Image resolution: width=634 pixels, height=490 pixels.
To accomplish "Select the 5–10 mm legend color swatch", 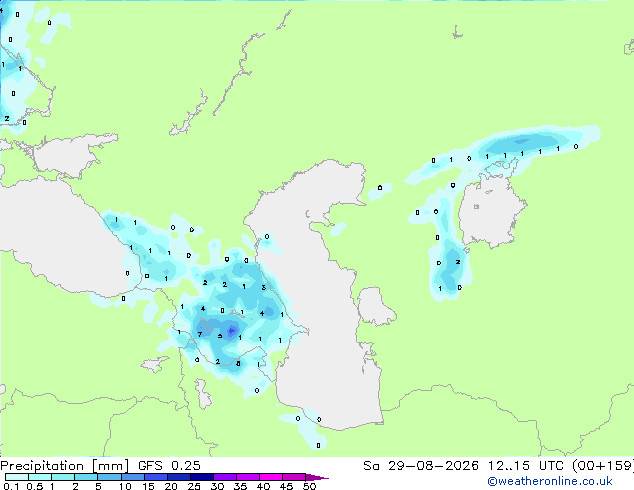I will 110,477.
